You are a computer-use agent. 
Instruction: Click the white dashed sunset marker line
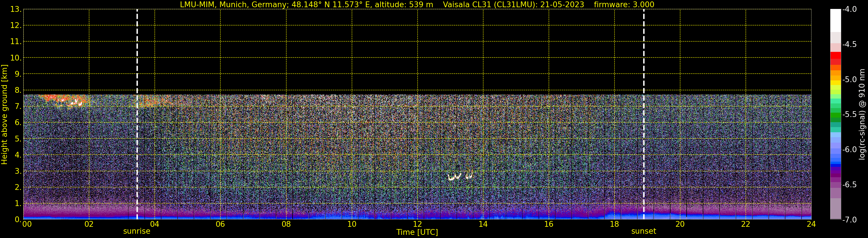[644, 114]
